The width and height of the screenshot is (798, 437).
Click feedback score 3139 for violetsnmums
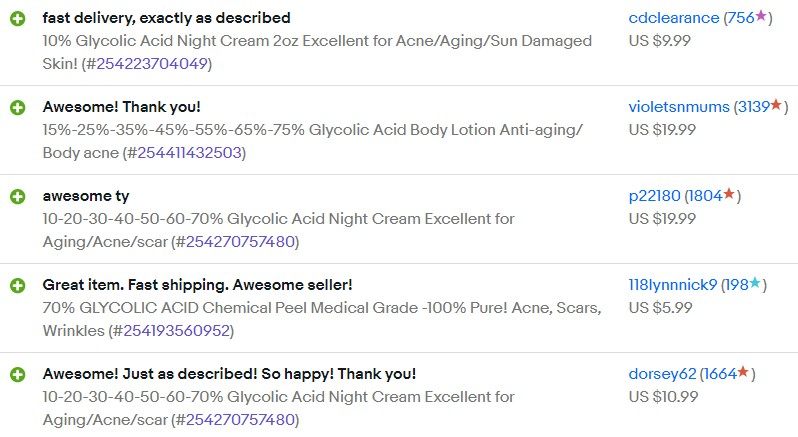click(753, 107)
